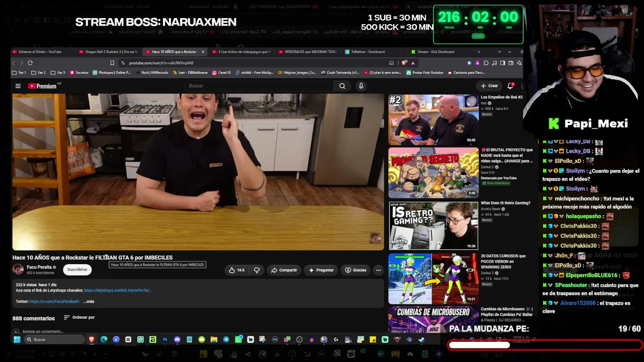This screenshot has height=362, width=644.
Task: Open the Photopea bookmark
Action: click(x=112, y=72)
